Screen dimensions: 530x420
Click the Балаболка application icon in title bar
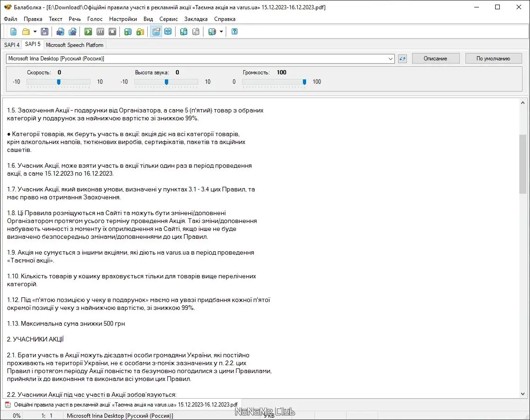coord(8,7)
